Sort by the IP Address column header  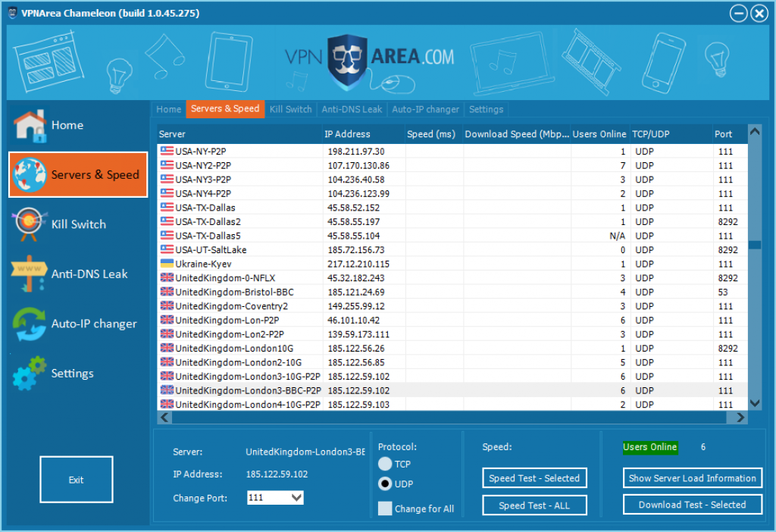pos(363,134)
